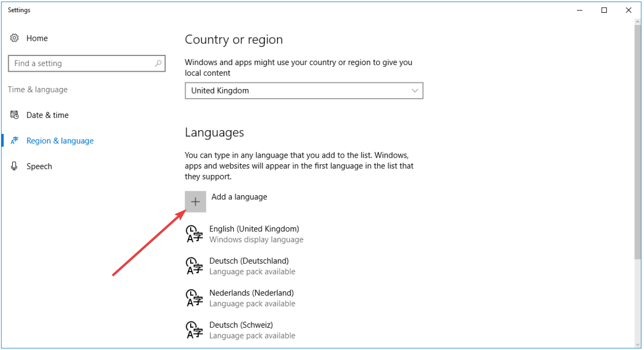Minimize the Settings window
Image resolution: width=644 pixels, height=350 pixels.
pyautogui.click(x=580, y=10)
